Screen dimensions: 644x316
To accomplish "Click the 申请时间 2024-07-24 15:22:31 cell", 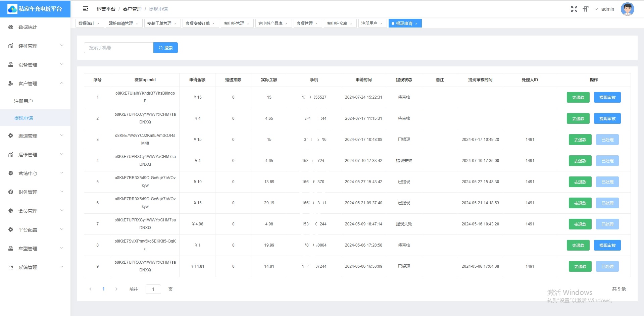I will pos(363,97).
